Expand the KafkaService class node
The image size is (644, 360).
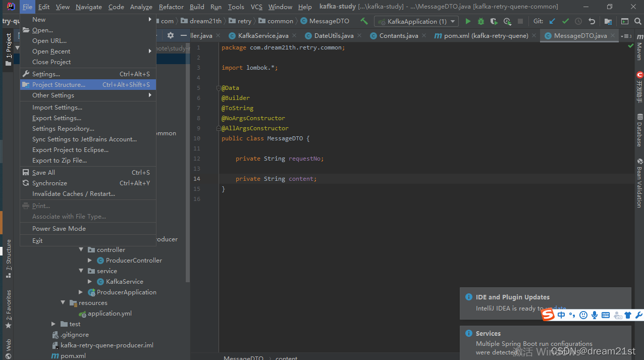tap(90, 282)
